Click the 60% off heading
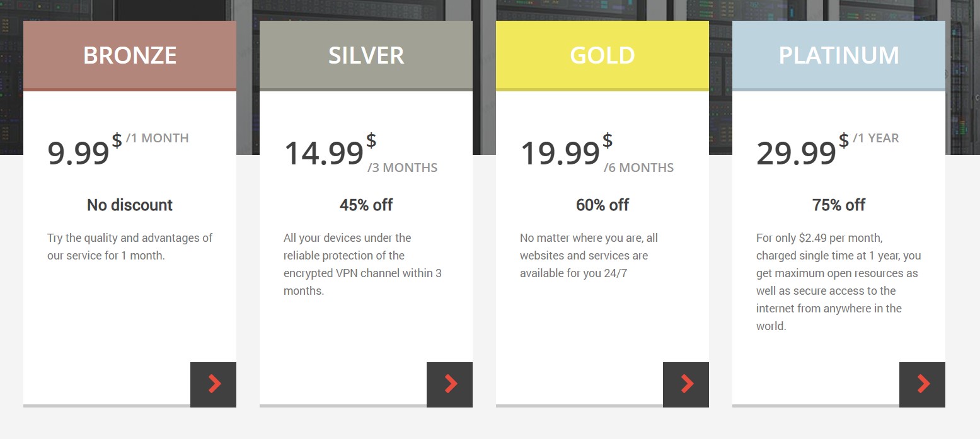The image size is (980, 439). click(602, 205)
